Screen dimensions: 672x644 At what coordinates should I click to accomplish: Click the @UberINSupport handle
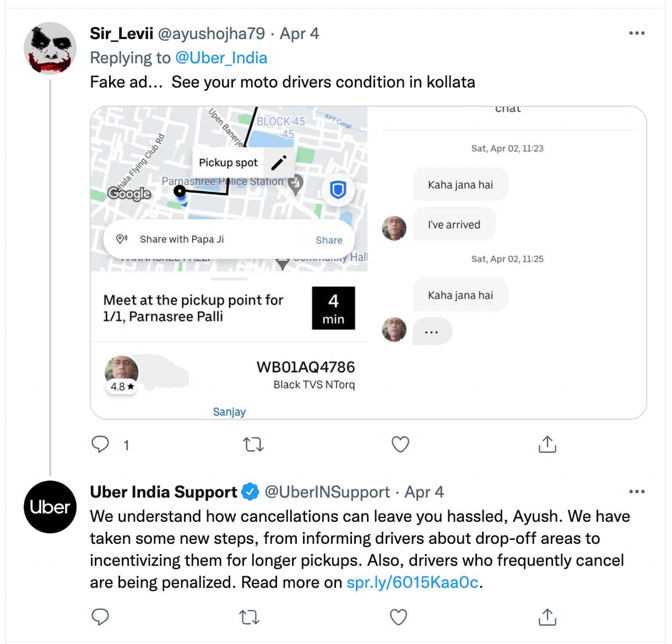pyautogui.click(x=327, y=492)
